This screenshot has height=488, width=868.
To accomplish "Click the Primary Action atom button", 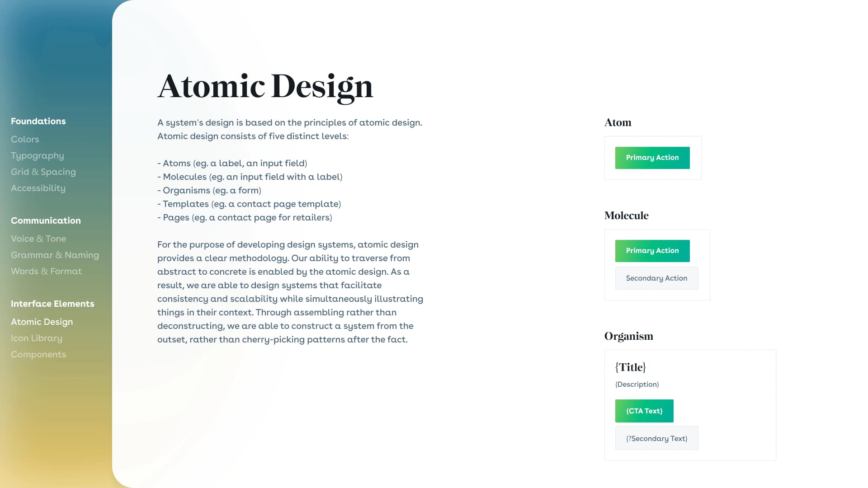I will [652, 157].
